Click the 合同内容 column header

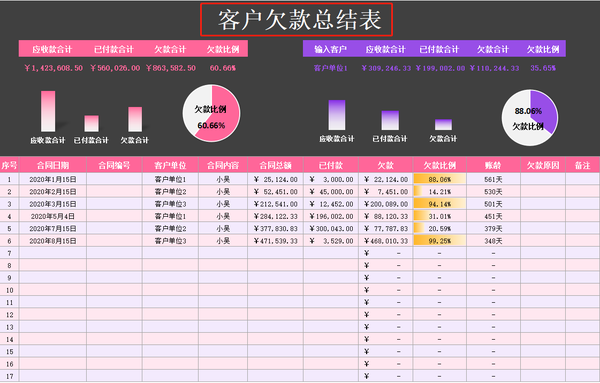pos(223,165)
